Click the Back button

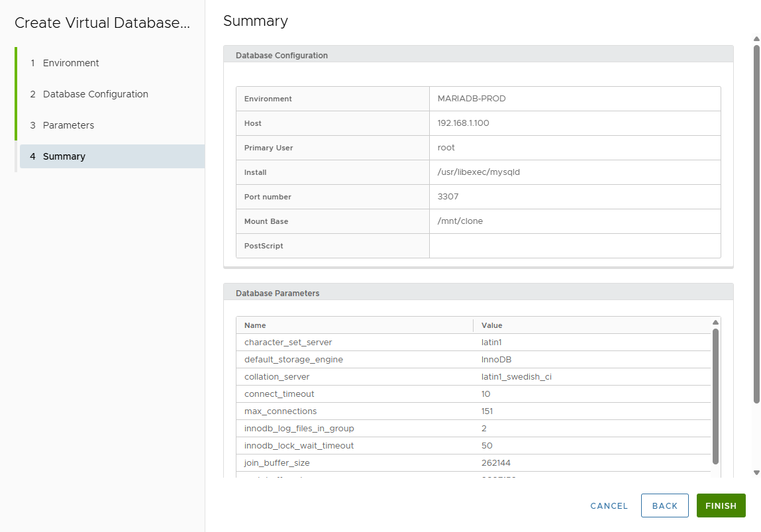point(664,505)
